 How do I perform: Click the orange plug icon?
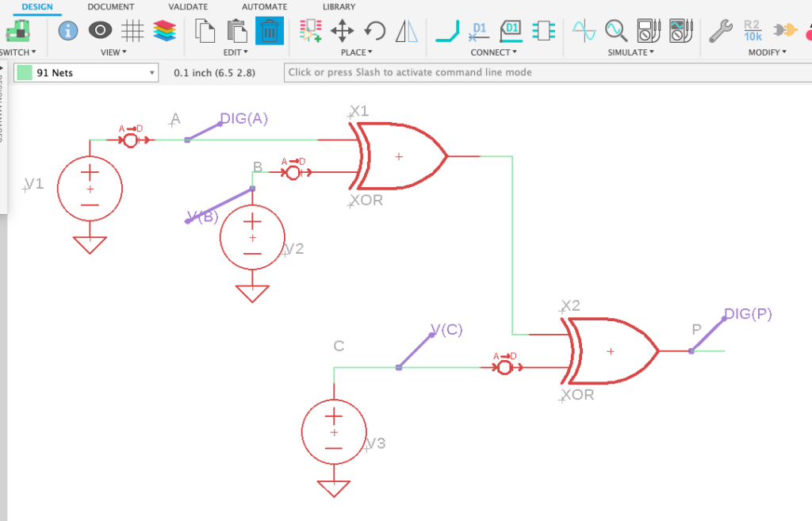(x=785, y=30)
